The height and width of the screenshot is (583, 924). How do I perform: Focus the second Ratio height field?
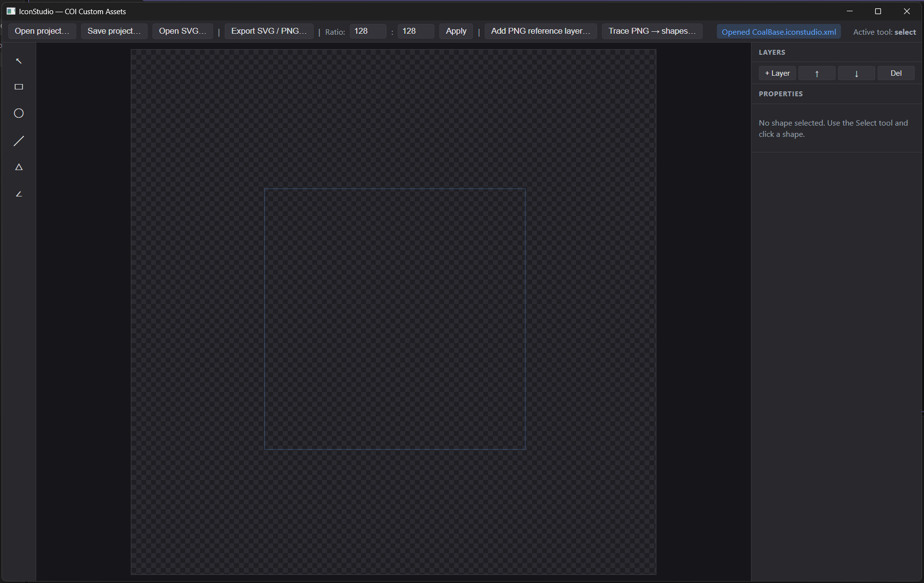click(416, 31)
